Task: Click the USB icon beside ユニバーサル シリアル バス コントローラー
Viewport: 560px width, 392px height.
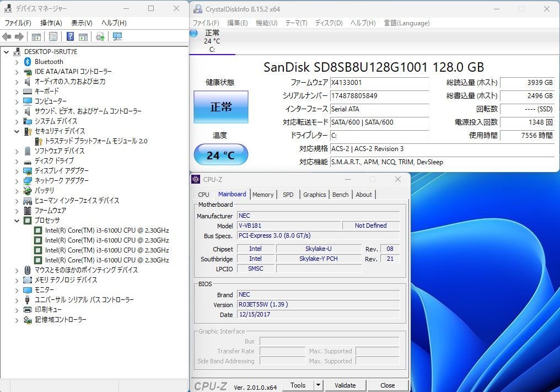Action: (28, 300)
